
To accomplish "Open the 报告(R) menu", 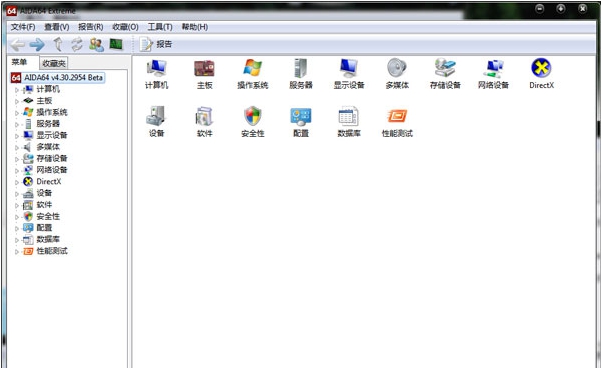I will [x=91, y=27].
